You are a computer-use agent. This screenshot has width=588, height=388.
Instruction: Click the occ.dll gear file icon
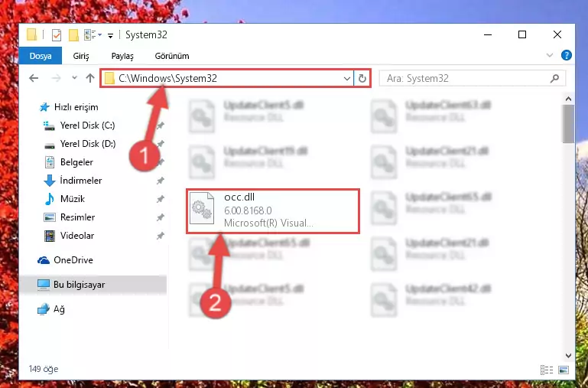coord(202,209)
